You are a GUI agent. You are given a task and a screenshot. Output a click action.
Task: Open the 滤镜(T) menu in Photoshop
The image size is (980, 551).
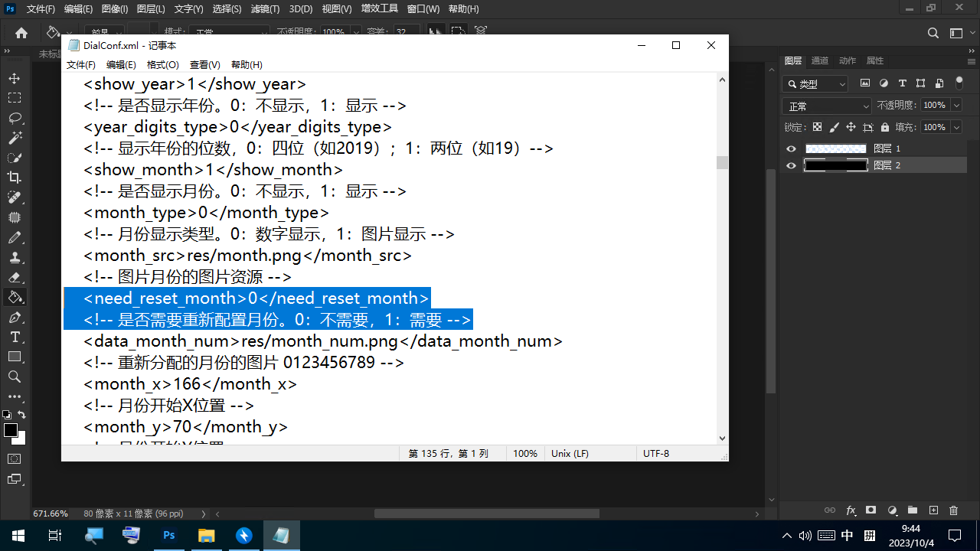coord(265,9)
